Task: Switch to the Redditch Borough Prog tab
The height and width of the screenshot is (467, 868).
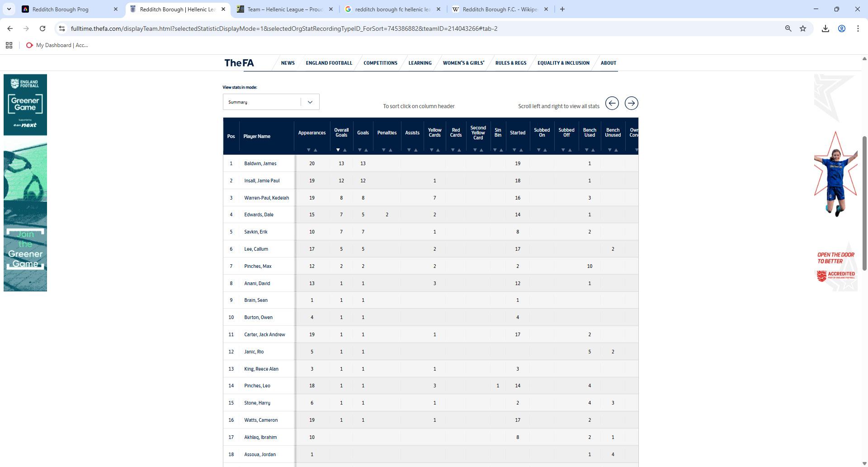Action: point(66,9)
